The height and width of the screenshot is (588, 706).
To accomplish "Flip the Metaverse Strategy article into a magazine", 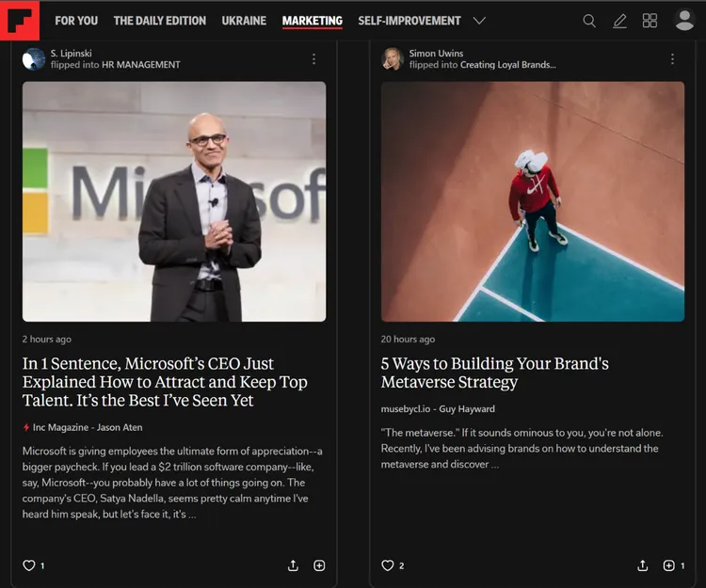I will 668,565.
